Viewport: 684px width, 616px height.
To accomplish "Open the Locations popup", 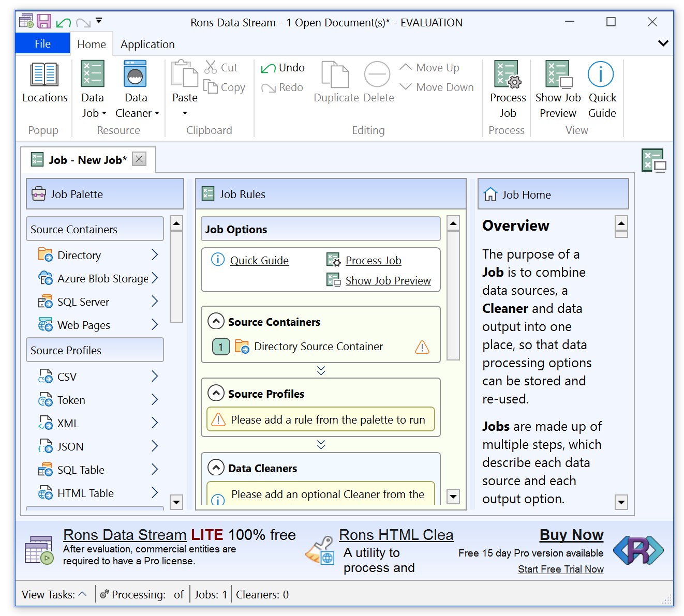I will click(44, 83).
